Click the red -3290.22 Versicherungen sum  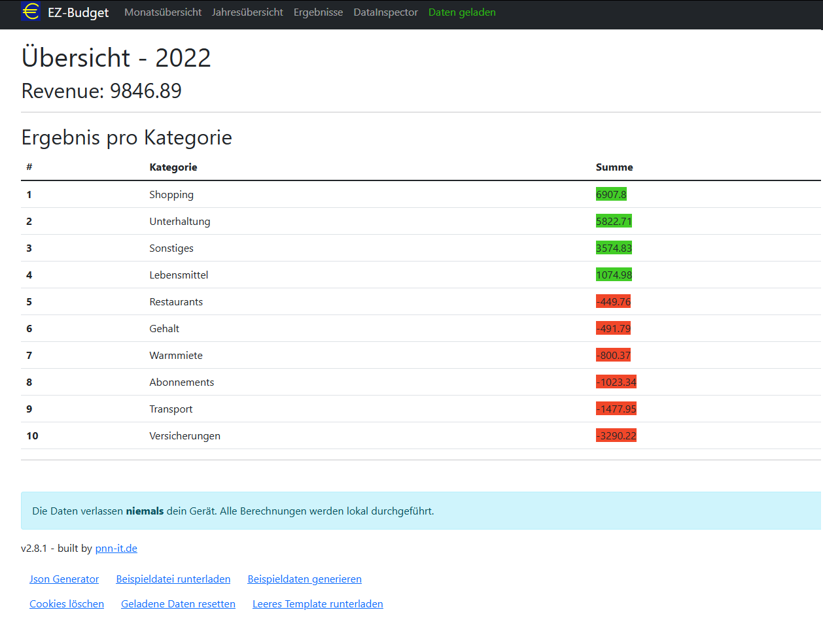click(x=616, y=435)
